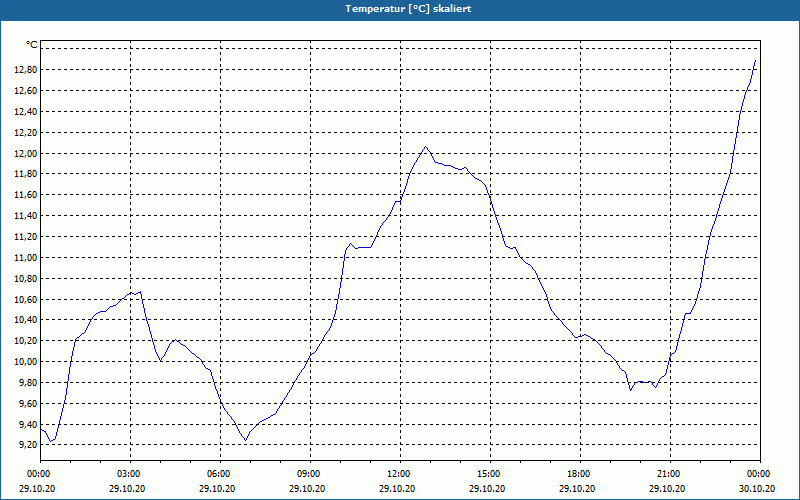The width and height of the screenshot is (800, 500).
Task: Click the 10,80 y-axis label
Action: click(x=27, y=279)
